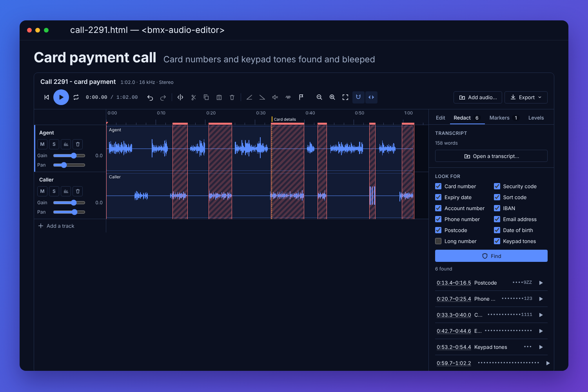
Task: Uncheck the Card number checkbox
Action: coord(438,186)
